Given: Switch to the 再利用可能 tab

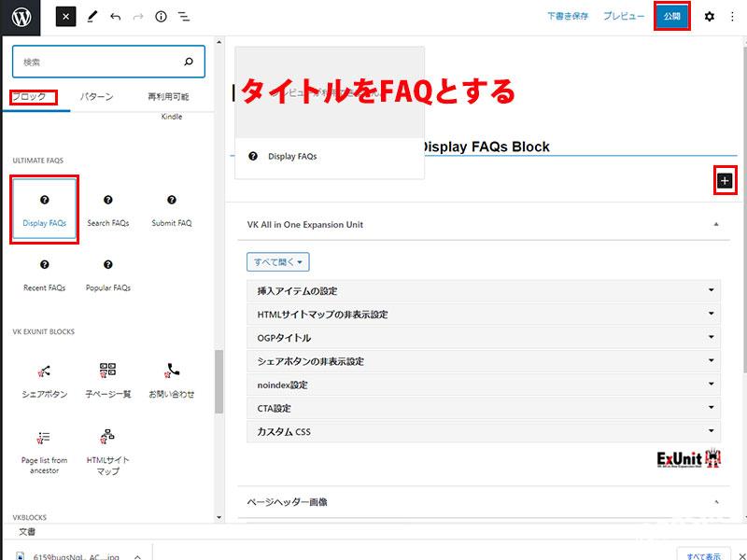Looking at the screenshot, I should point(167,96).
